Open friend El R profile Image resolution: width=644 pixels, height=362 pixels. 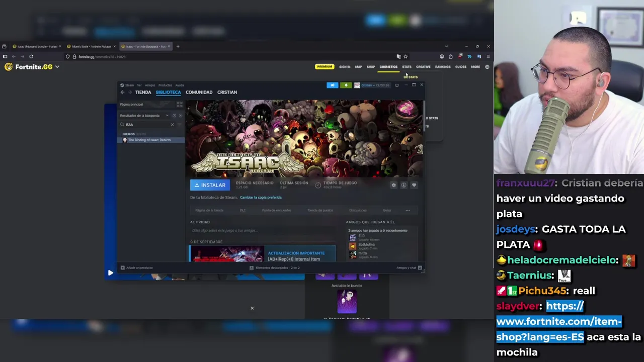[x=361, y=236]
